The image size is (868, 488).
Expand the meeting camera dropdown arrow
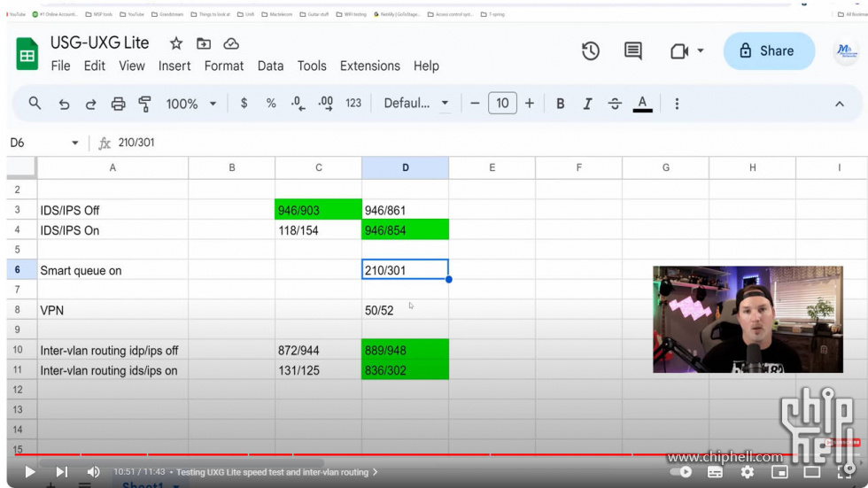pos(701,50)
